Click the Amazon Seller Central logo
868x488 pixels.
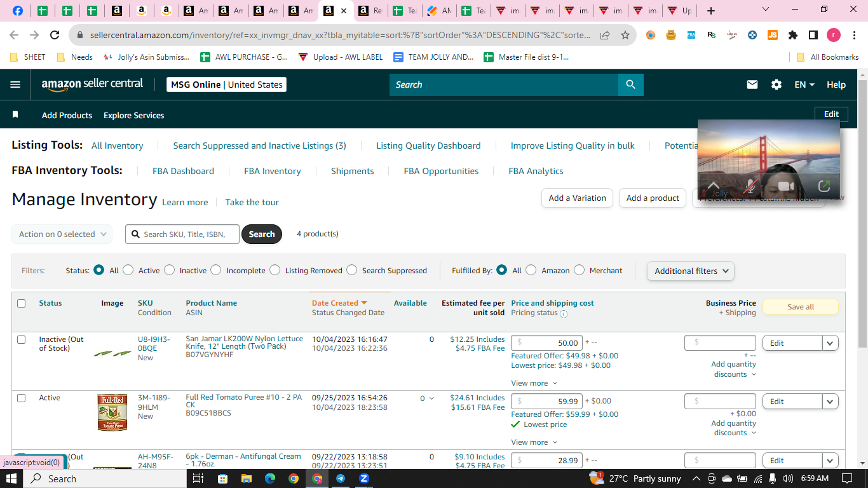click(92, 85)
